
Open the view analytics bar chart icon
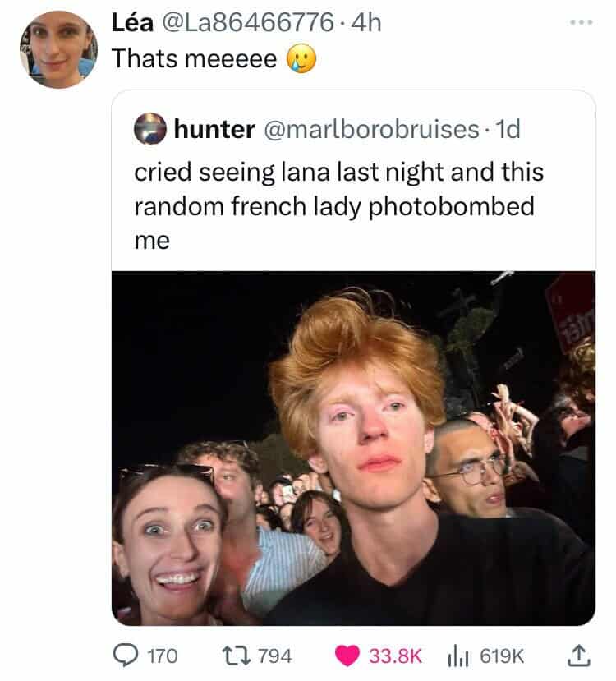[458, 656]
